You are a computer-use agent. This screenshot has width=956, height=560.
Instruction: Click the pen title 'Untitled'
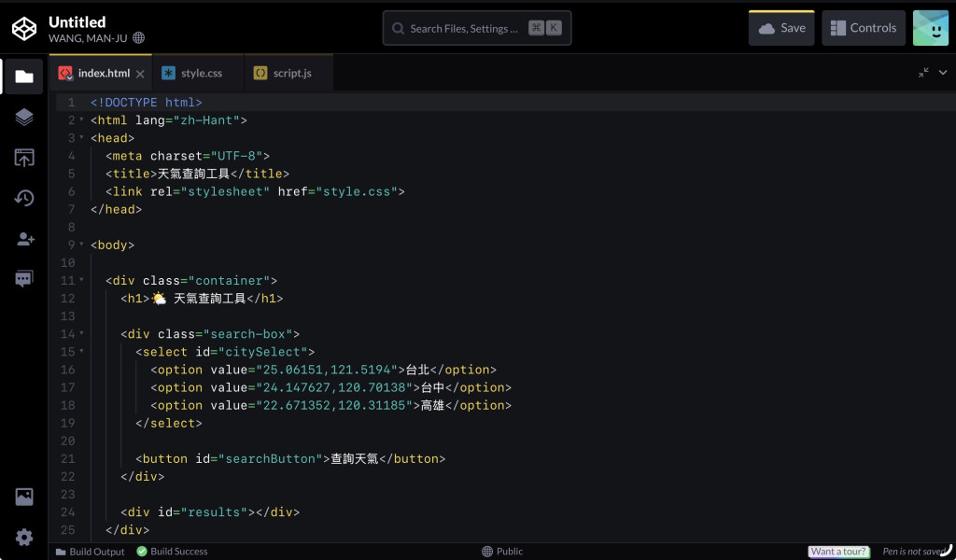(77, 22)
